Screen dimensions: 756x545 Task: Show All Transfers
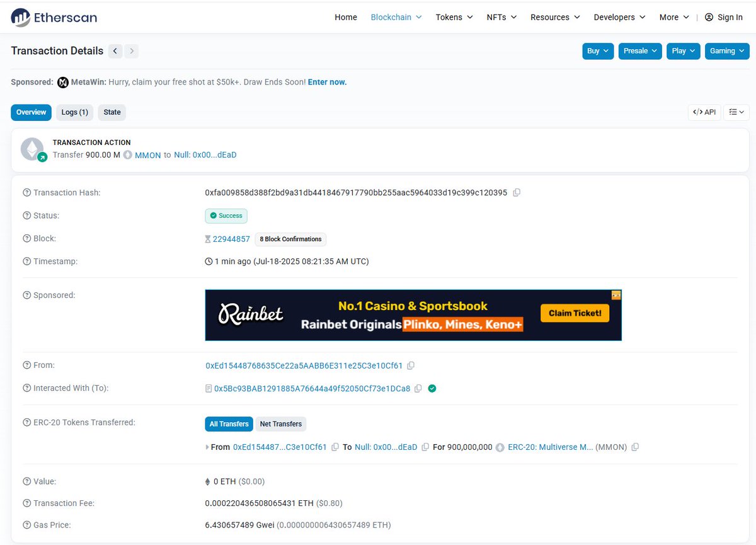click(x=229, y=424)
